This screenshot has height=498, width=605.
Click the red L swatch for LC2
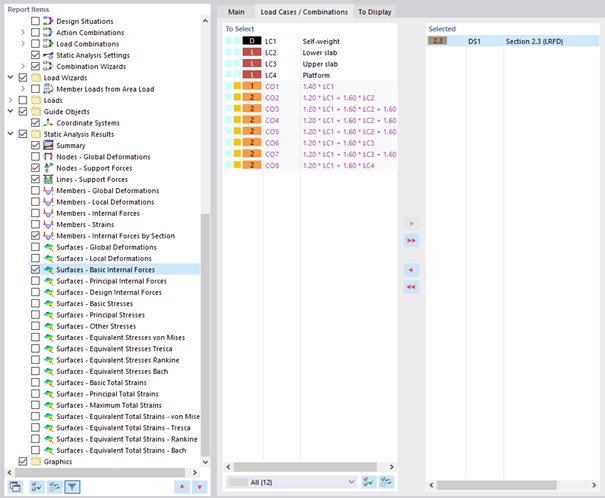[252, 52]
